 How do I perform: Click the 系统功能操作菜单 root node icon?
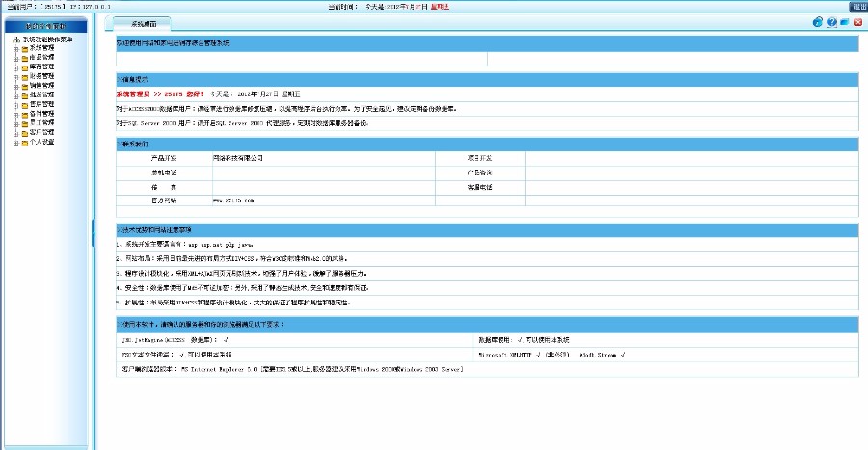(16, 40)
